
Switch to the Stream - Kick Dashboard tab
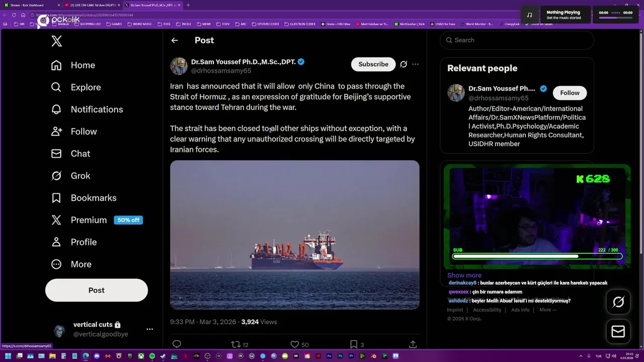pos(30,5)
